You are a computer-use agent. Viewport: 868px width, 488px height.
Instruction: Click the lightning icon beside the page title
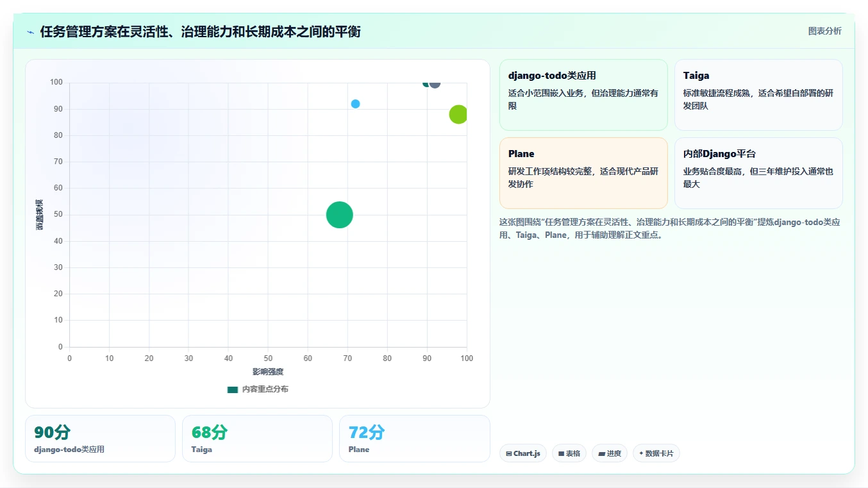tap(31, 32)
